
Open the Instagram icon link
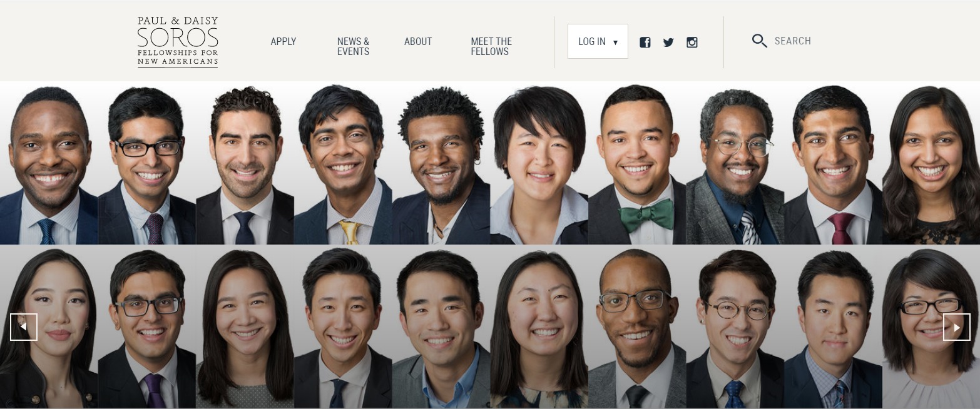pos(692,43)
